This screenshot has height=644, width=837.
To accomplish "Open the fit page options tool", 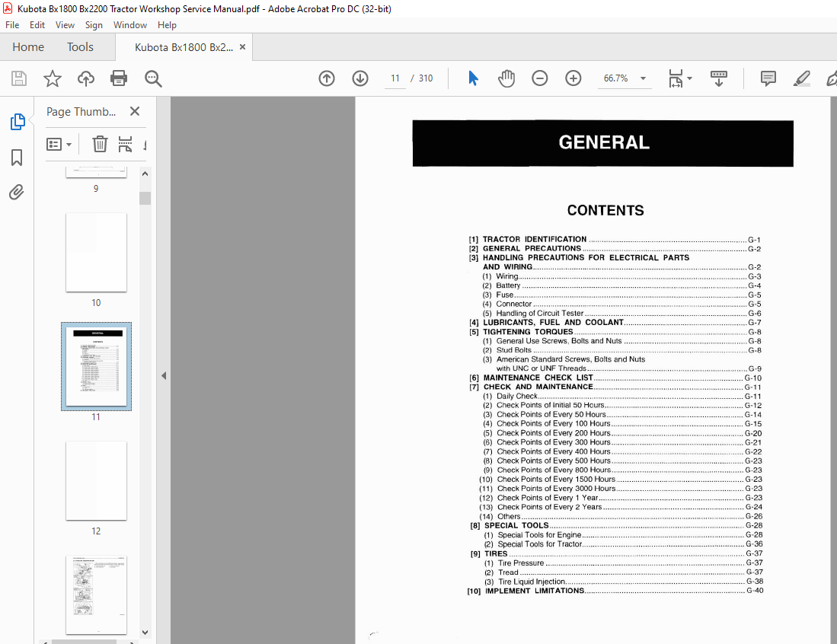I will tap(676, 78).
